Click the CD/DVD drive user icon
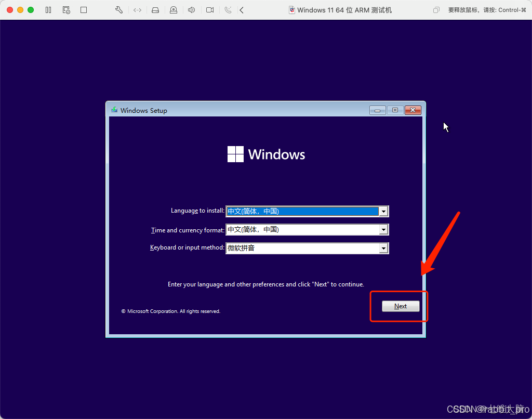 click(x=174, y=10)
